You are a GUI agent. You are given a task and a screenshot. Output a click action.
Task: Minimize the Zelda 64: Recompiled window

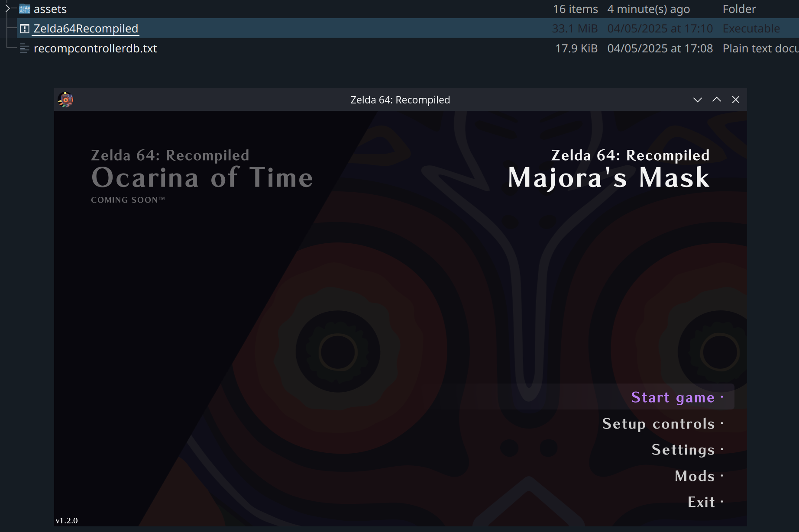click(x=698, y=100)
